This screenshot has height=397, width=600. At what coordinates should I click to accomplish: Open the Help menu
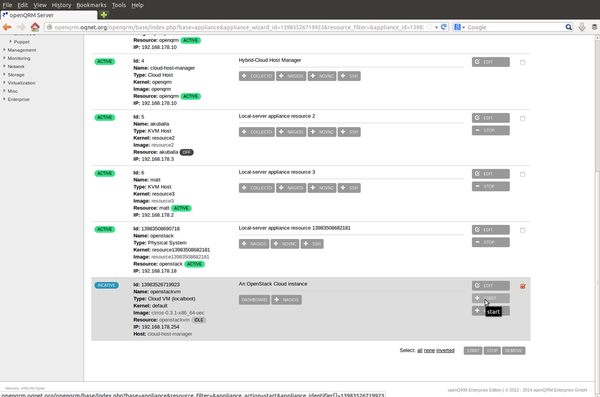tap(137, 5)
